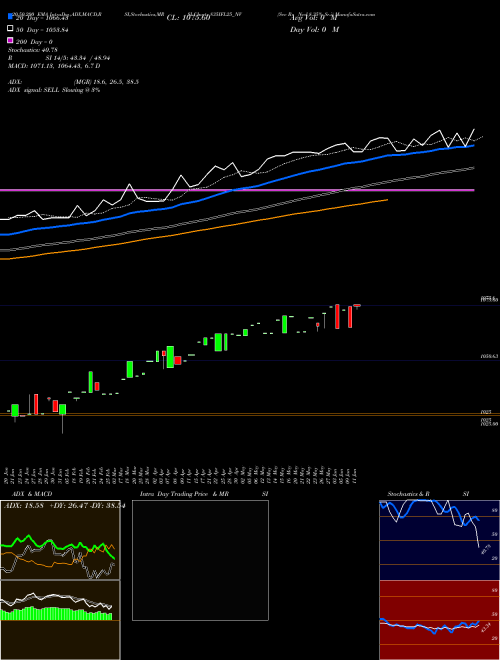Click the ADX signal: SELL text
This screenshot has height=660, width=500.
(54, 90)
